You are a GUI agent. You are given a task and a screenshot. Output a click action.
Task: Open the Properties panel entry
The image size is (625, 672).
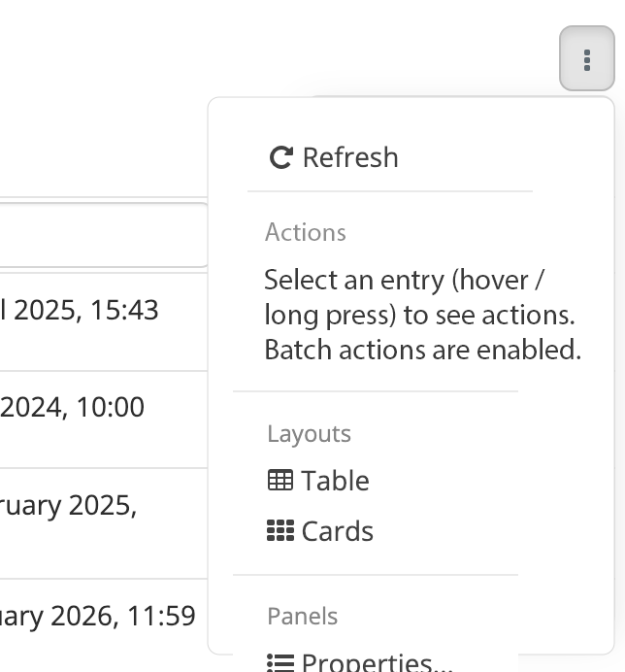[377, 662]
